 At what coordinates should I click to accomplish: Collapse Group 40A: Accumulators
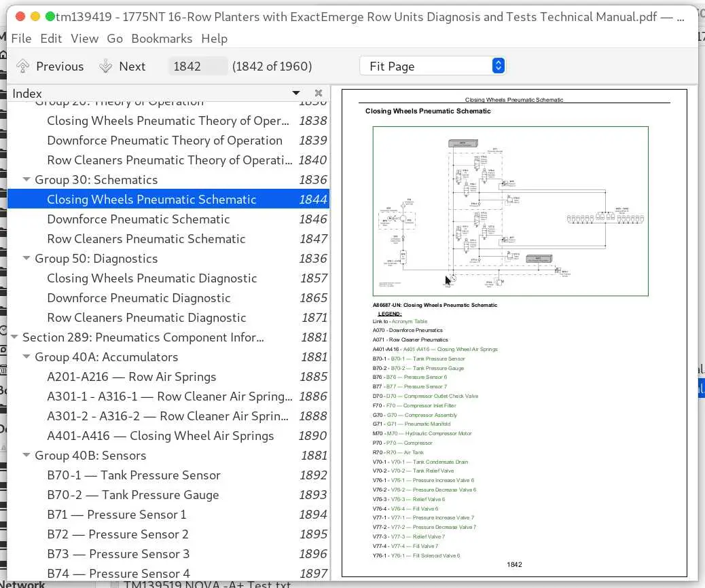26,357
